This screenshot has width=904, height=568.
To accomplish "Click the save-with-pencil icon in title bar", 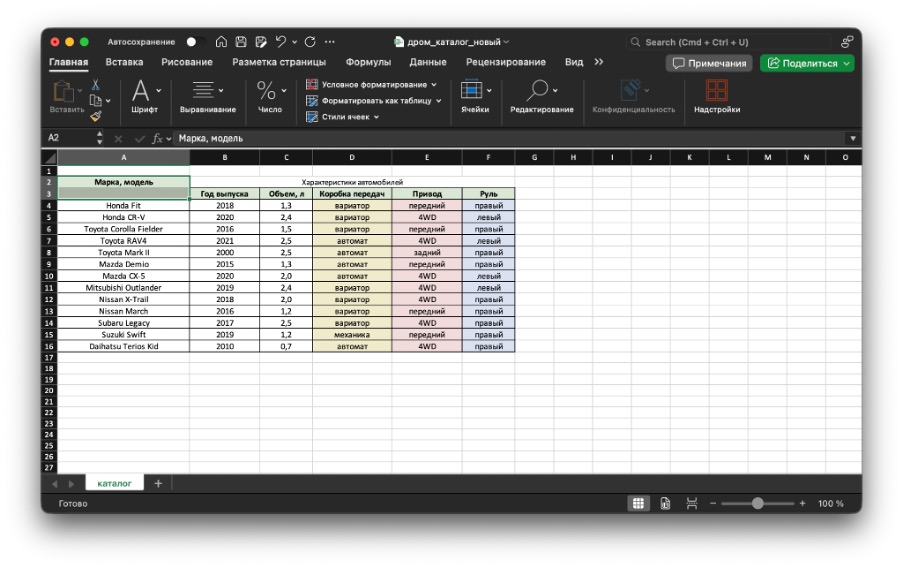I will click(261, 42).
